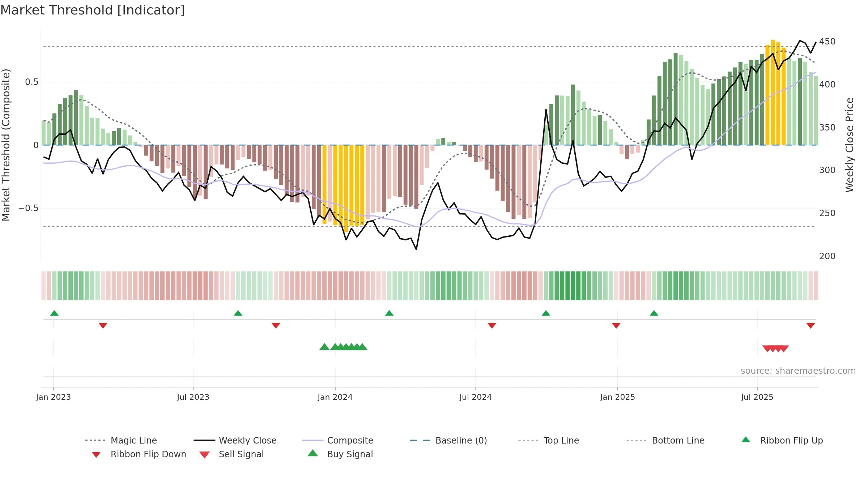This screenshot has height=488, width=868.
Task: Toggle the Magic Line legend entry
Action: (x=121, y=440)
